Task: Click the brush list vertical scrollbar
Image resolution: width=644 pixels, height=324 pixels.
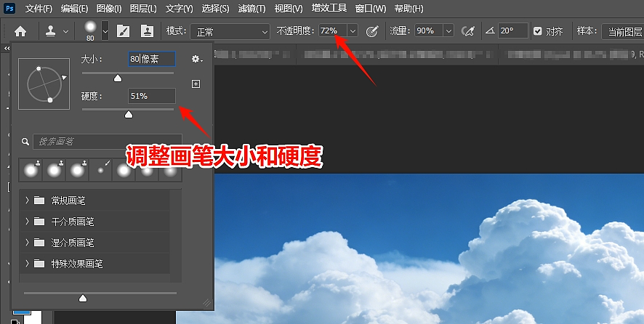Action: 176,235
